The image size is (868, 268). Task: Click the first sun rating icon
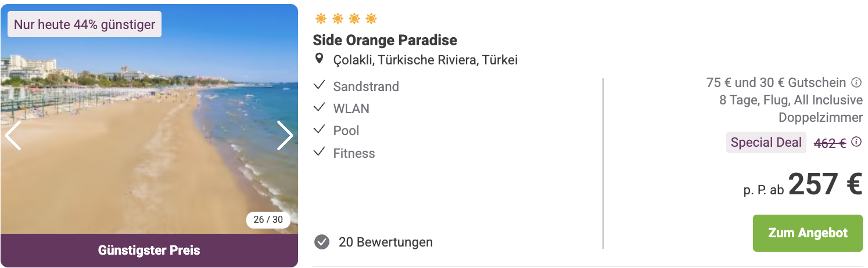(321, 19)
